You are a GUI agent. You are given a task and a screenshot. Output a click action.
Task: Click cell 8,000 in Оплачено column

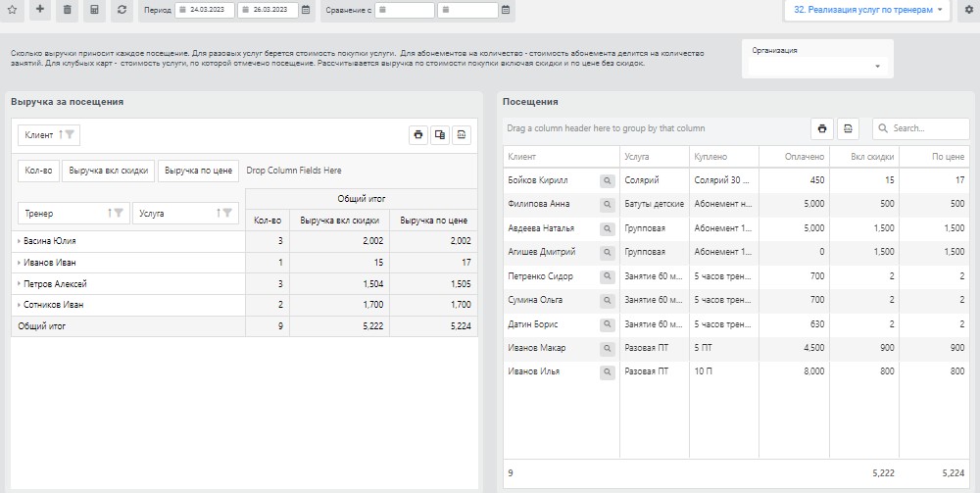tap(795, 371)
